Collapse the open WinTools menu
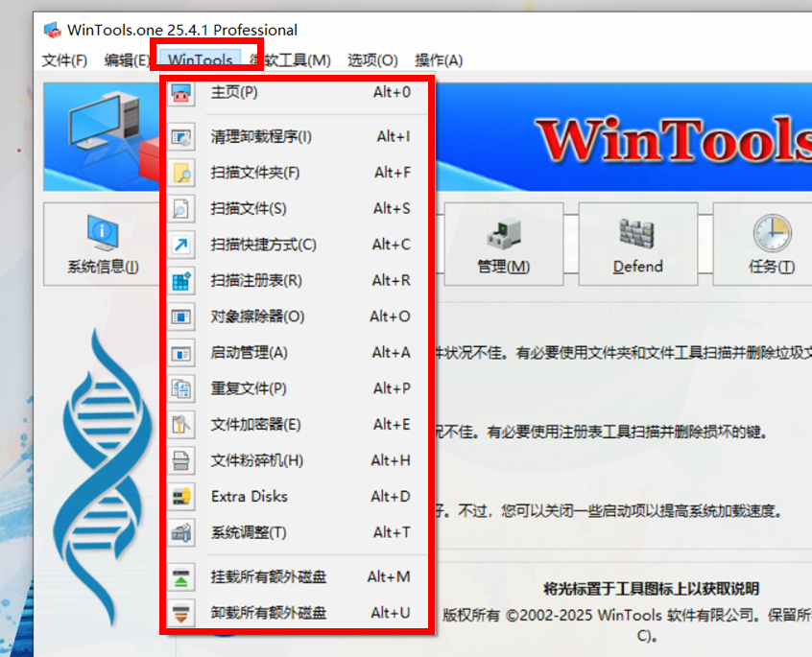812x657 pixels. (200, 60)
